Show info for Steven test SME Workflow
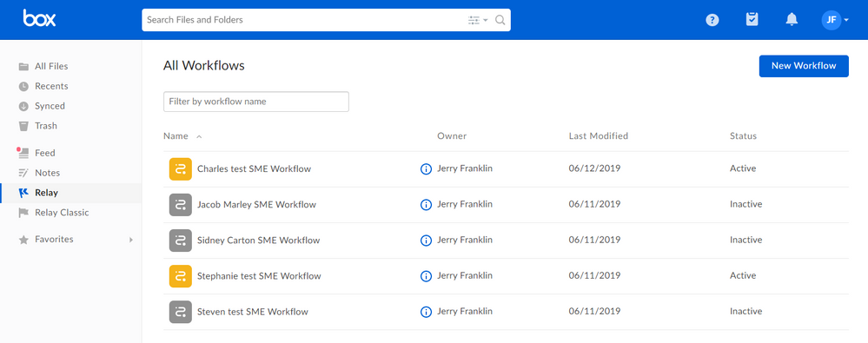 (426, 312)
